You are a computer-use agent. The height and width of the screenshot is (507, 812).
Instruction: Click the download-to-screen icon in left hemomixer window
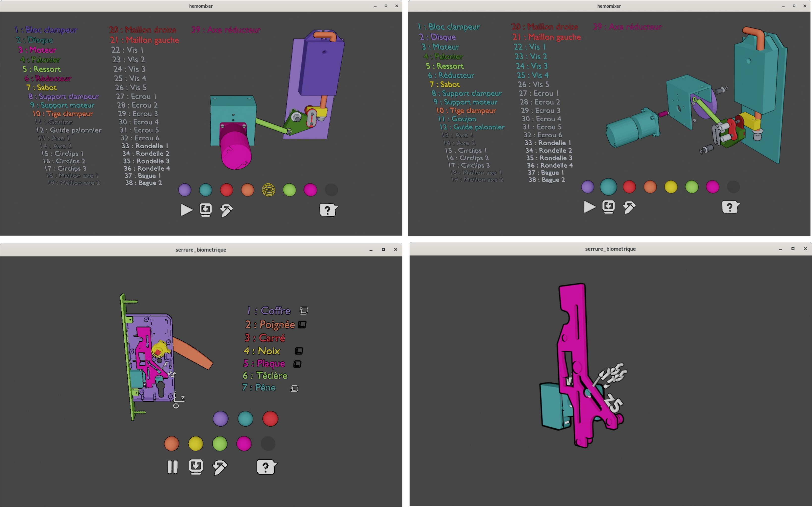point(205,210)
